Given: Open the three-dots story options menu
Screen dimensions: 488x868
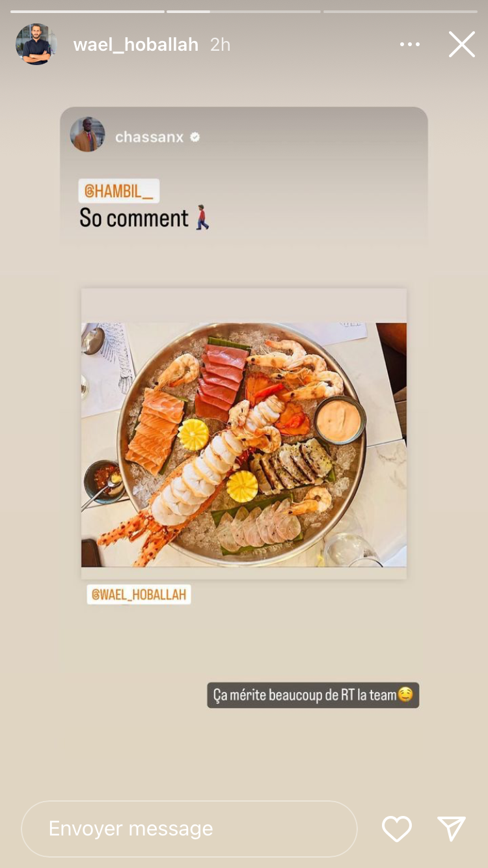Looking at the screenshot, I should (x=410, y=44).
